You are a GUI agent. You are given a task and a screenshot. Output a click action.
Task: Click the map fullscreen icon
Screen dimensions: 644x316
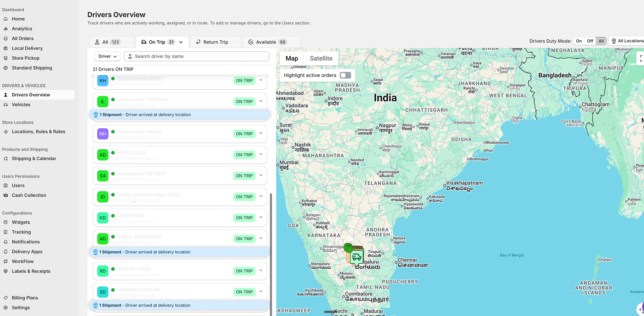coord(640,59)
